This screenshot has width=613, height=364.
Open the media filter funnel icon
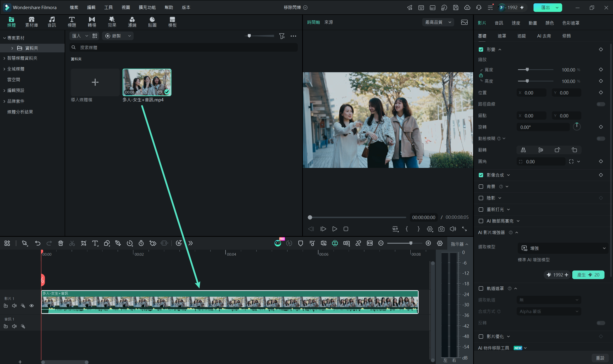282,36
